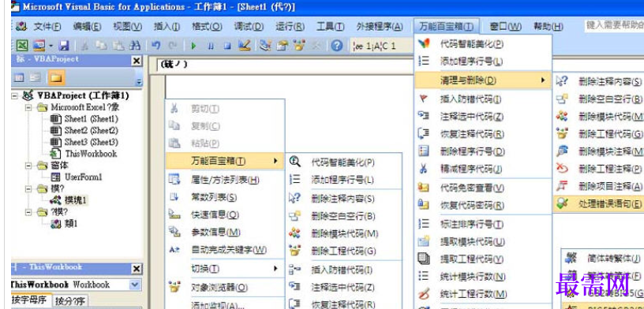Select 删除空白空行(B) in context submenu
644x309 pixels.
344,216
